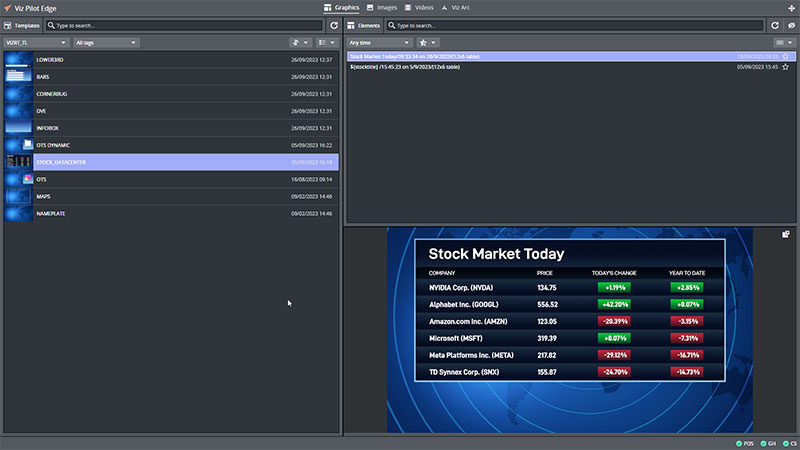This screenshot has height=450, width=800.
Task: Open the favorites star filter dropdown
Action: (x=428, y=43)
